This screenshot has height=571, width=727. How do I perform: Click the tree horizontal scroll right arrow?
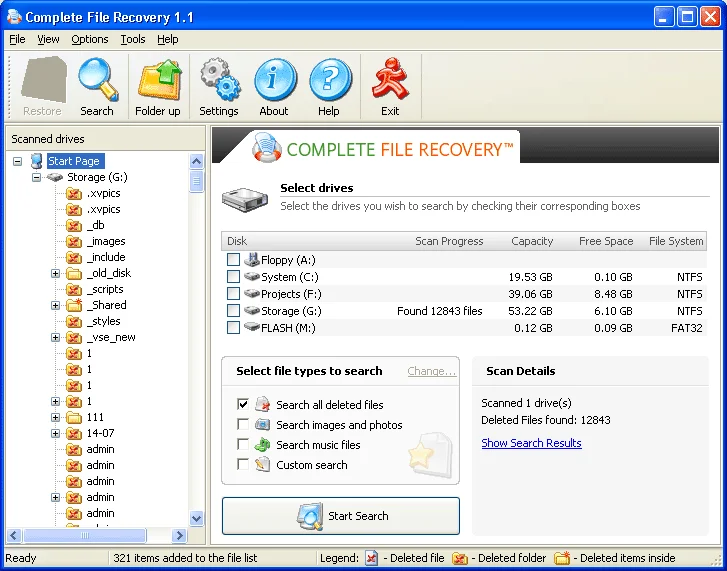pyautogui.click(x=179, y=536)
